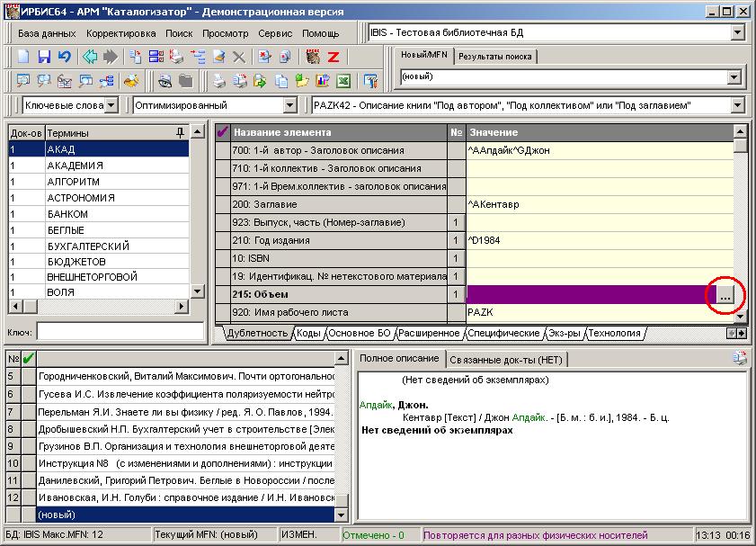Pin the Термины dictionary panel
This screenshot has width=756, height=546.
coord(181,132)
